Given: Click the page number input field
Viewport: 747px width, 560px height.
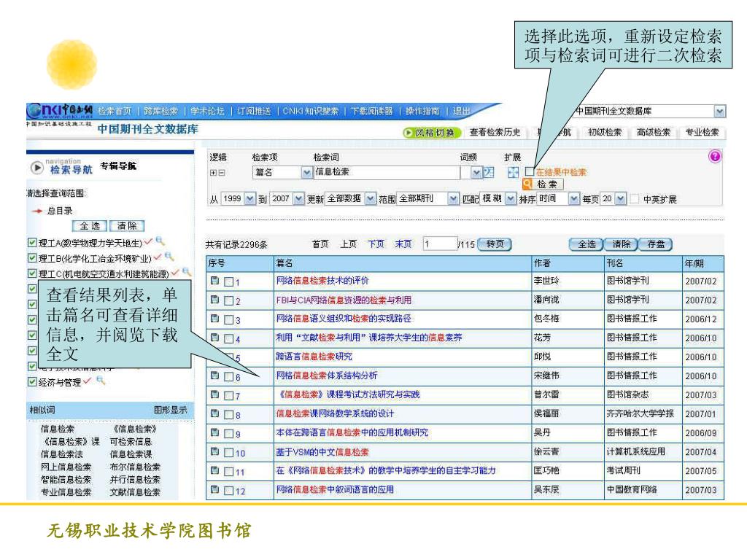Looking at the screenshot, I should pos(440,244).
